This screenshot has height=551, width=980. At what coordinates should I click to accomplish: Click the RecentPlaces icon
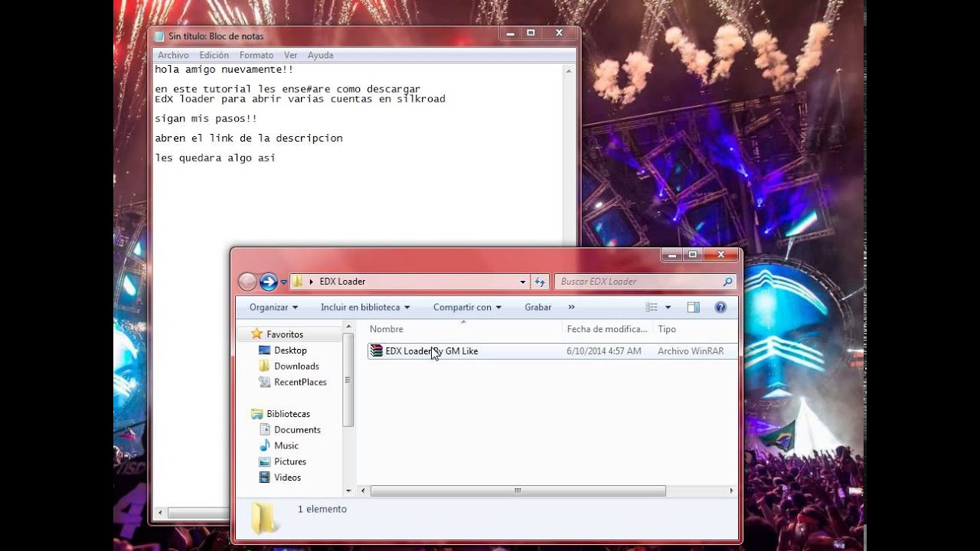pyautogui.click(x=265, y=382)
